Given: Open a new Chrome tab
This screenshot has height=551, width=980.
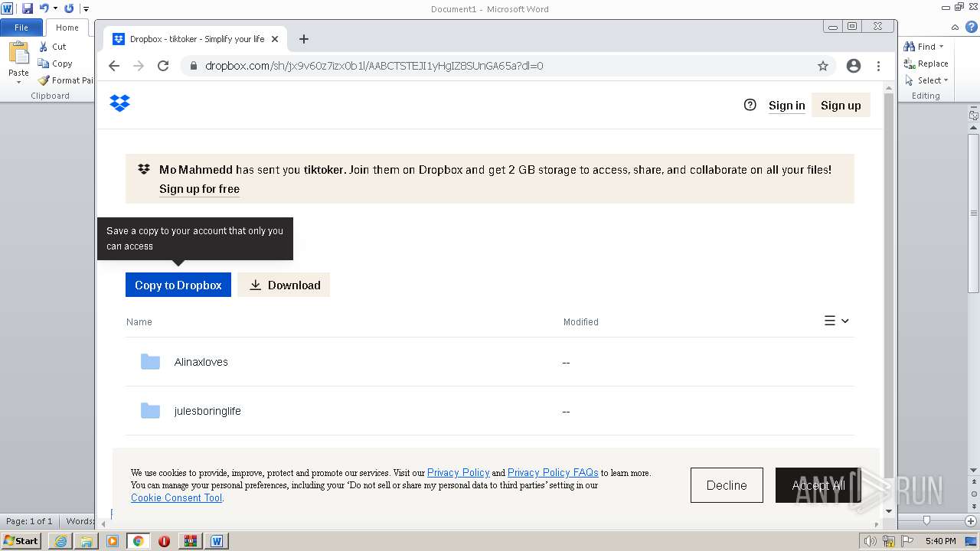Looking at the screenshot, I should pos(304,39).
